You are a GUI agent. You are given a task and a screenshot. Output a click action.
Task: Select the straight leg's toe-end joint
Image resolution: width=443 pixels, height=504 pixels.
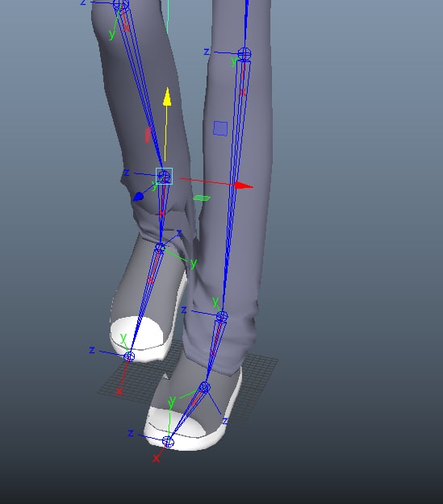pyautogui.click(x=168, y=442)
